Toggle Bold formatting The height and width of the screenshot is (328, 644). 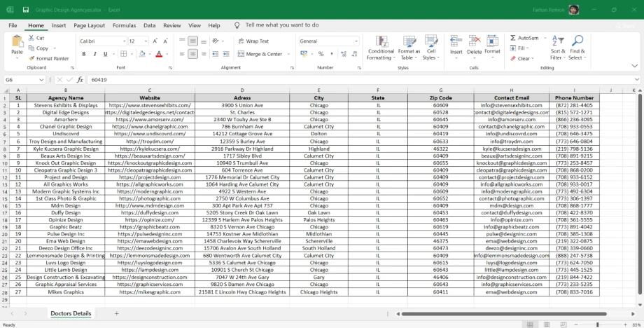pos(85,54)
